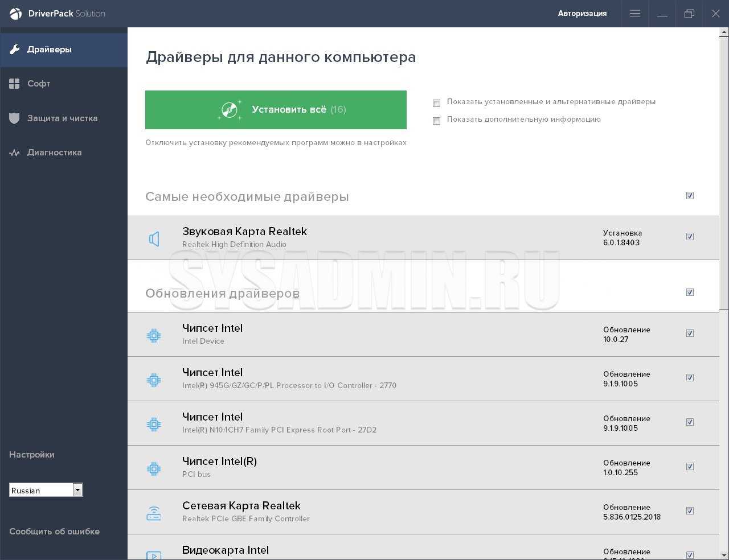Screen dimensions: 729x560
Task: Check Показать дополнительную информацию option
Action: pos(437,121)
